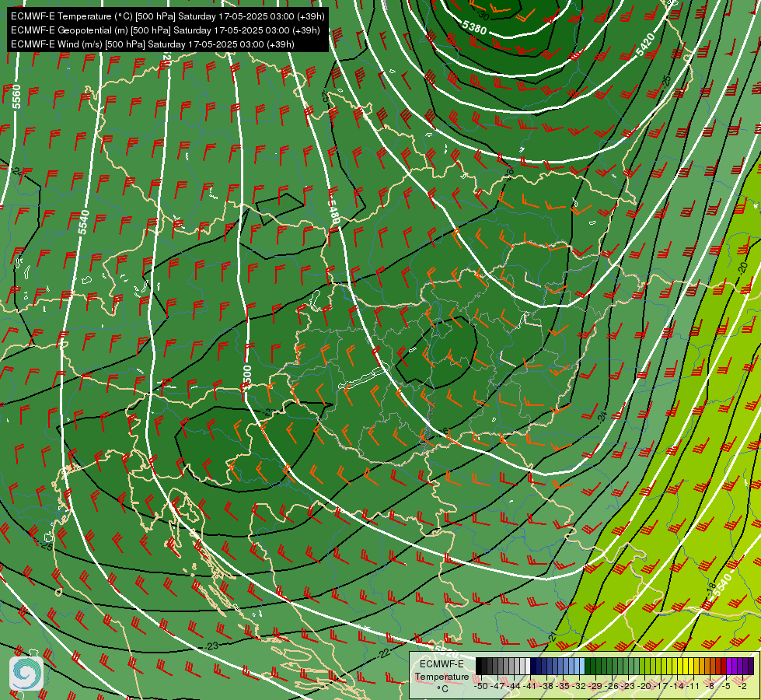Click the 5420 geopotential contour label
761x700 pixels.
645,44
